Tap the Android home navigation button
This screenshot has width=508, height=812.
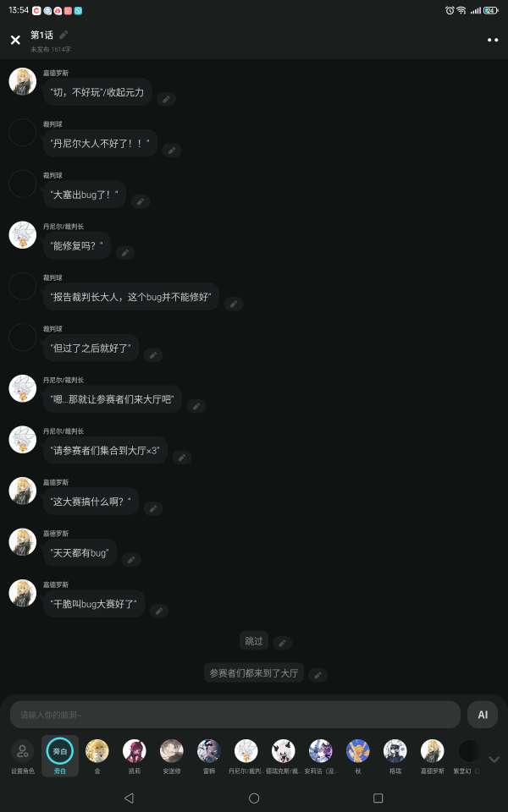254,798
